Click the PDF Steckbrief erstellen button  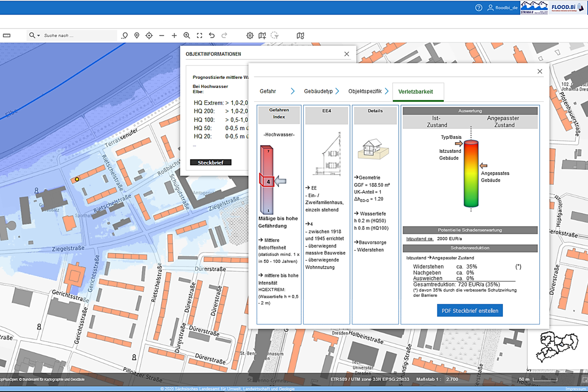(470, 311)
